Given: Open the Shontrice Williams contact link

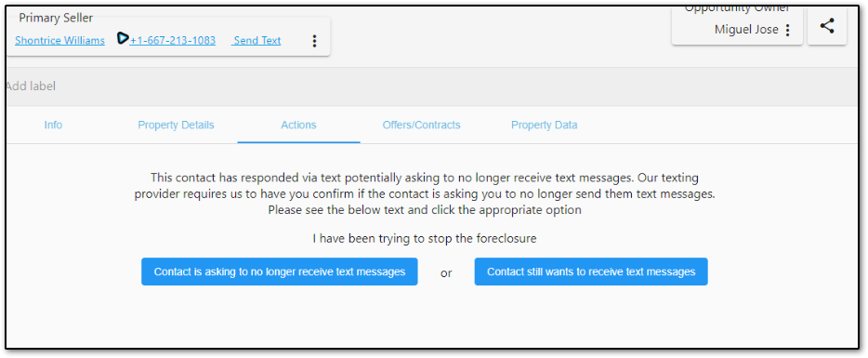Looking at the screenshot, I should tap(59, 41).
